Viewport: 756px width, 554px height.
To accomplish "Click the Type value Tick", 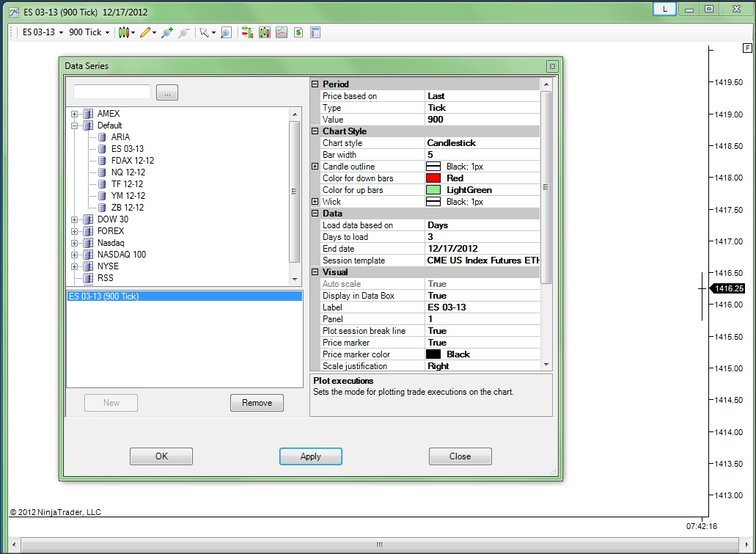I will point(482,108).
